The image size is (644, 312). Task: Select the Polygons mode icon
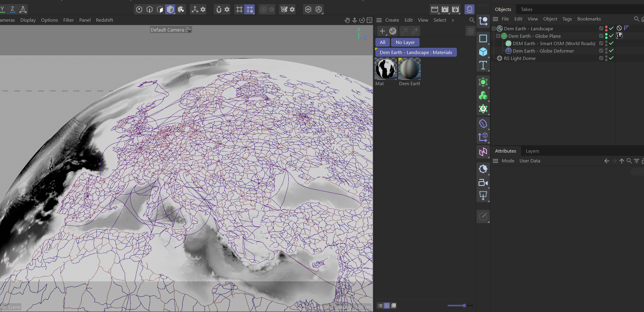point(160,9)
